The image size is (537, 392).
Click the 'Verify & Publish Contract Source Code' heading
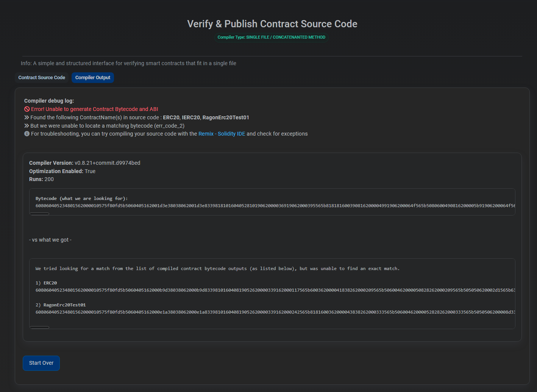pos(272,24)
